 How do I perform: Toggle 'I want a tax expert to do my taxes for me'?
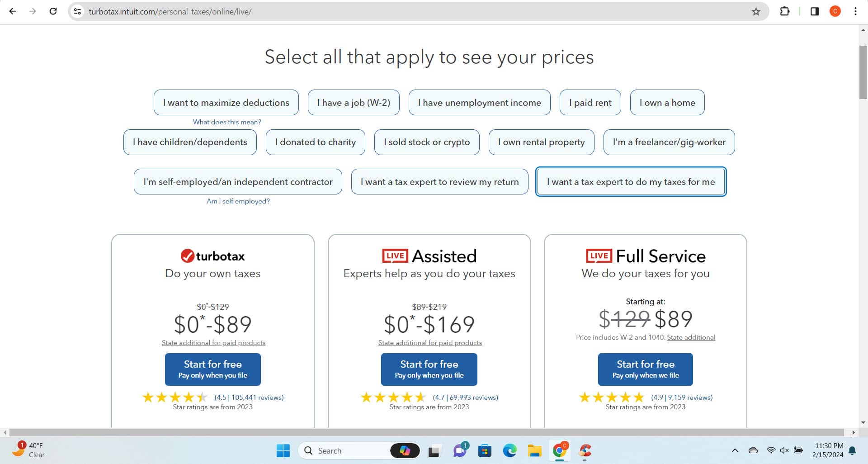tap(631, 182)
